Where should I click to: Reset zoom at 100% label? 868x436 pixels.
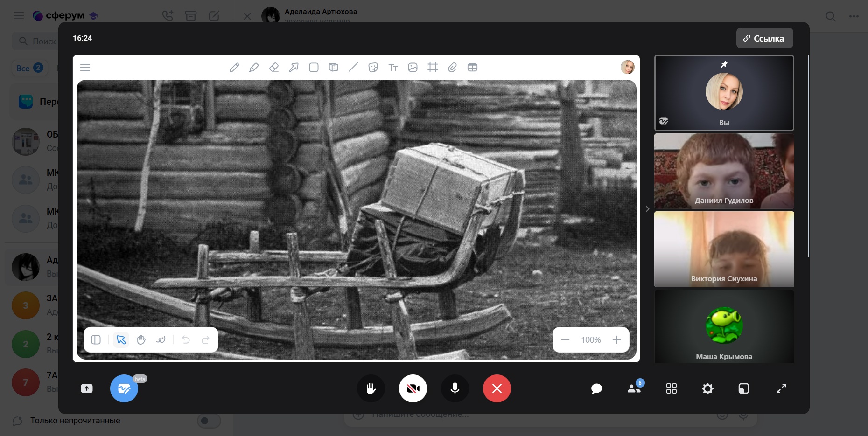[x=591, y=340]
